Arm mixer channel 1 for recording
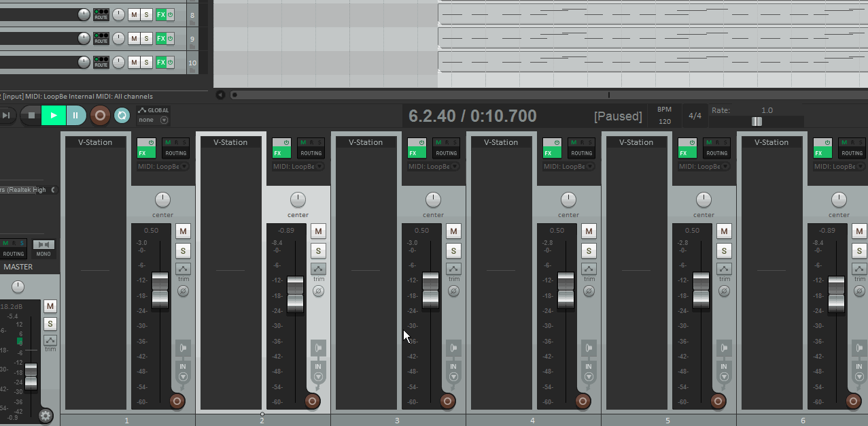 tap(177, 401)
